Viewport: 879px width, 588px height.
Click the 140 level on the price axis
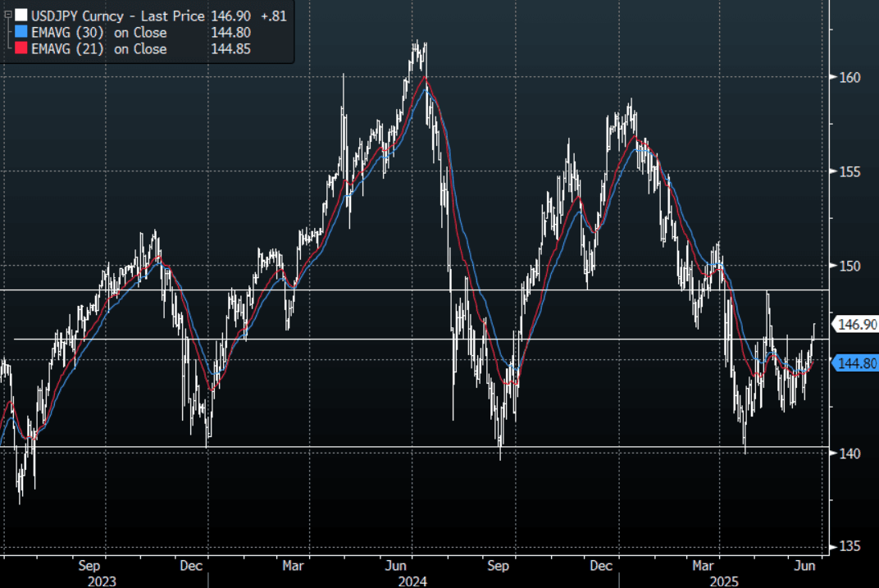click(x=848, y=454)
